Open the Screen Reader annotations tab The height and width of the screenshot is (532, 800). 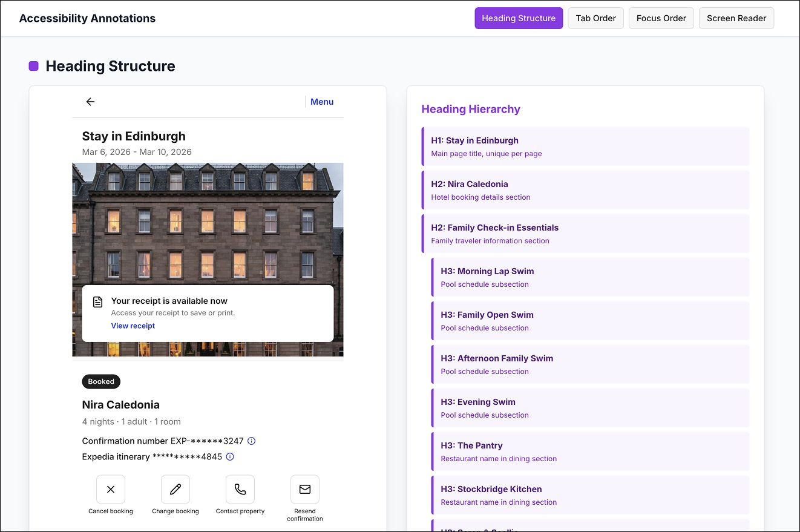click(736, 18)
